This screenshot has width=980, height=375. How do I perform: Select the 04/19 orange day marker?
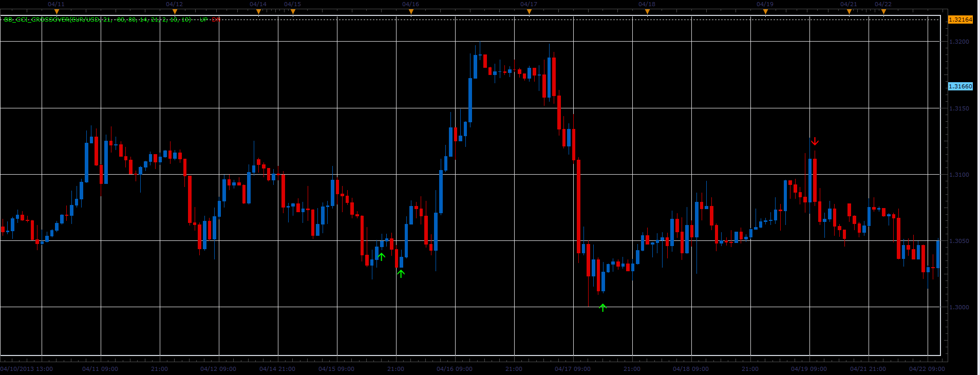(765, 12)
